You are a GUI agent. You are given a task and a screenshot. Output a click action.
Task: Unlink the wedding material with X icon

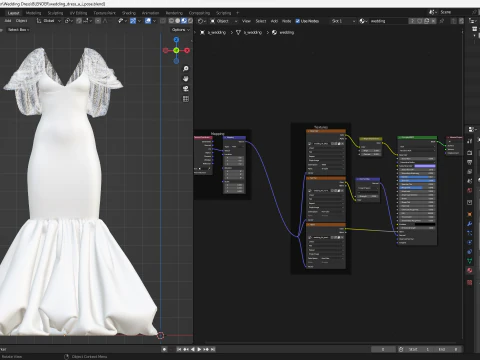click(433, 21)
